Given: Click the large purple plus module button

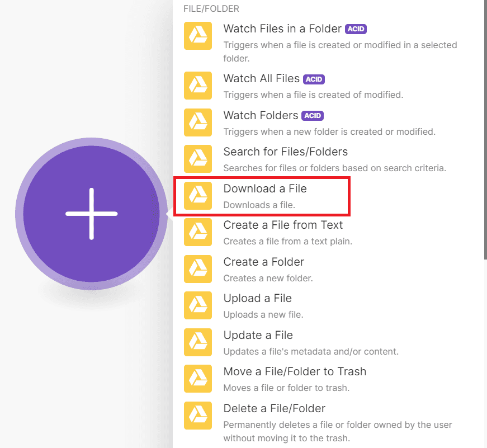Looking at the screenshot, I should click(91, 214).
